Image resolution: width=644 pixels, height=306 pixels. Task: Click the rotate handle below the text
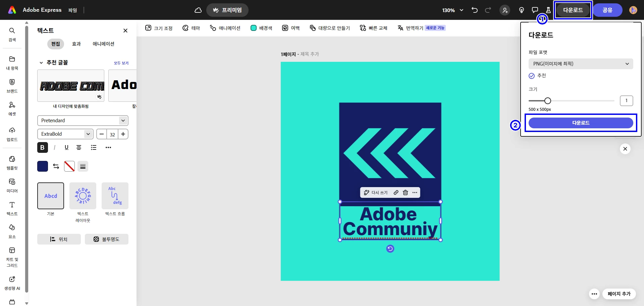(390, 249)
